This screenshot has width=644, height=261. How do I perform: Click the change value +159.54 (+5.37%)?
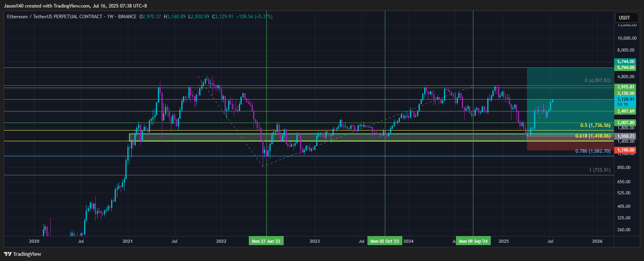coord(255,17)
